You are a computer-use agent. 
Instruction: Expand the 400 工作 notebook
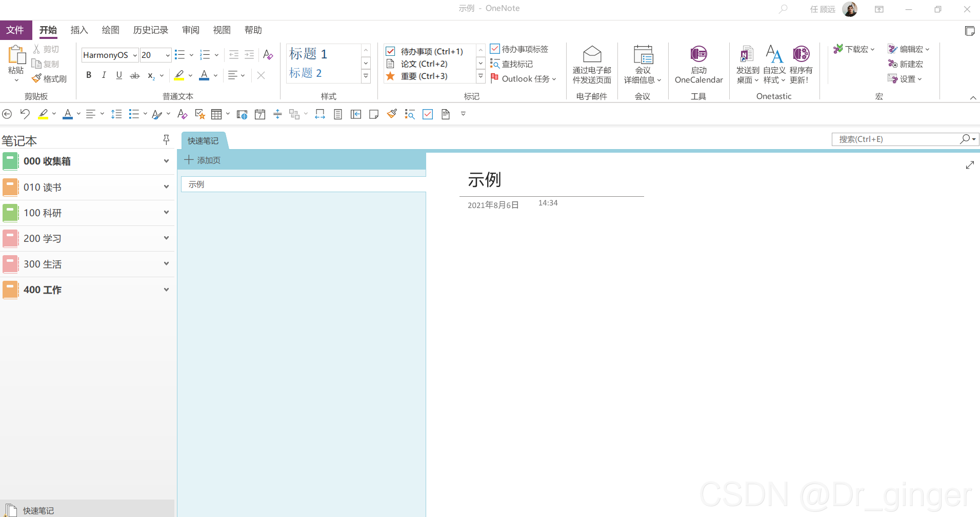click(166, 289)
